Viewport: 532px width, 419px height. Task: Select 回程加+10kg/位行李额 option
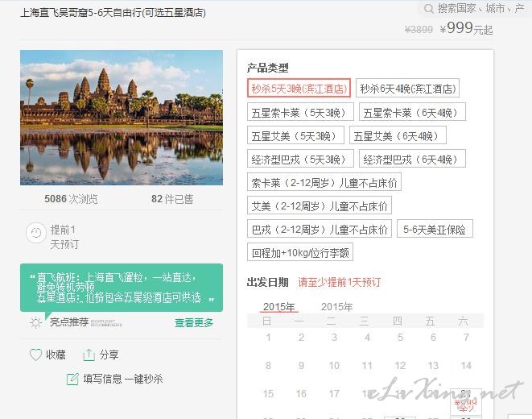coord(300,252)
